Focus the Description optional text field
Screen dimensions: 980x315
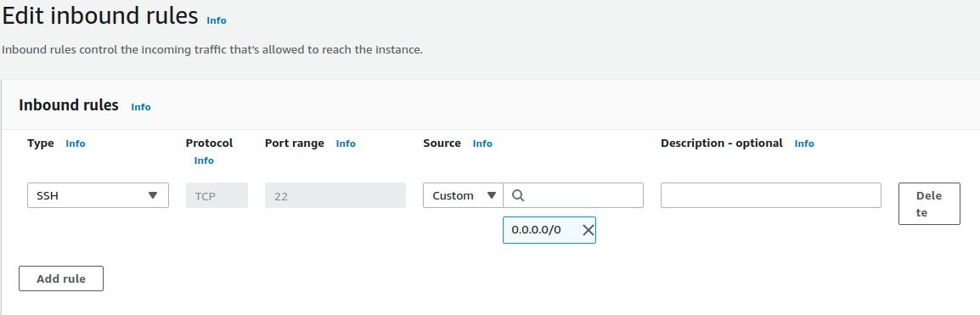[770, 195]
